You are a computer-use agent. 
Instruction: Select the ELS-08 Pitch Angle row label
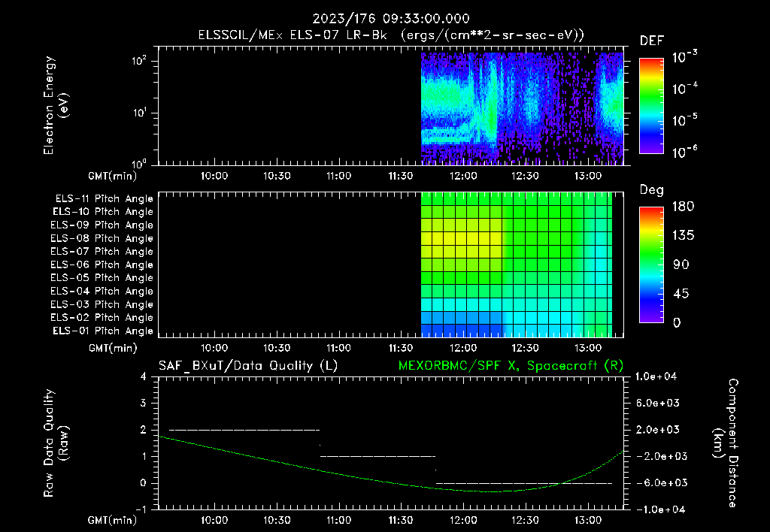(x=102, y=238)
